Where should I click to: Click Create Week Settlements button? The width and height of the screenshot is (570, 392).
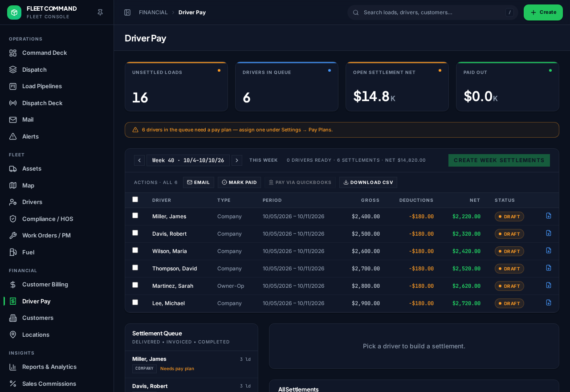(499, 160)
